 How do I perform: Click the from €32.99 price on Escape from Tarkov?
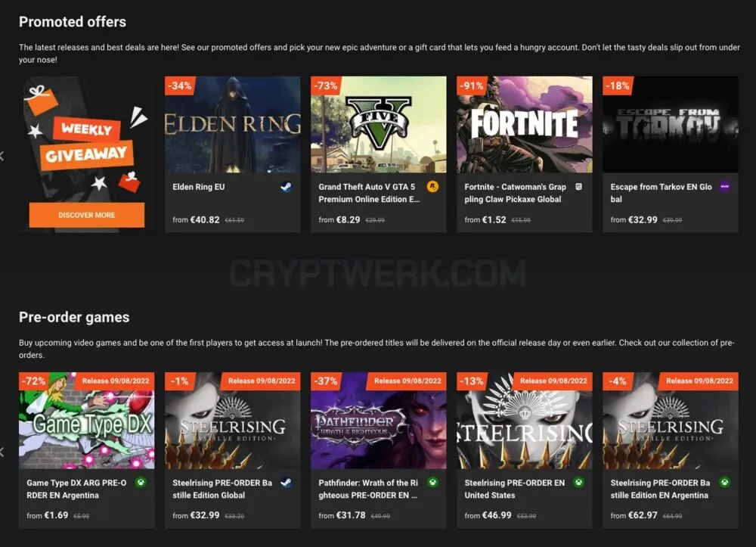point(634,219)
